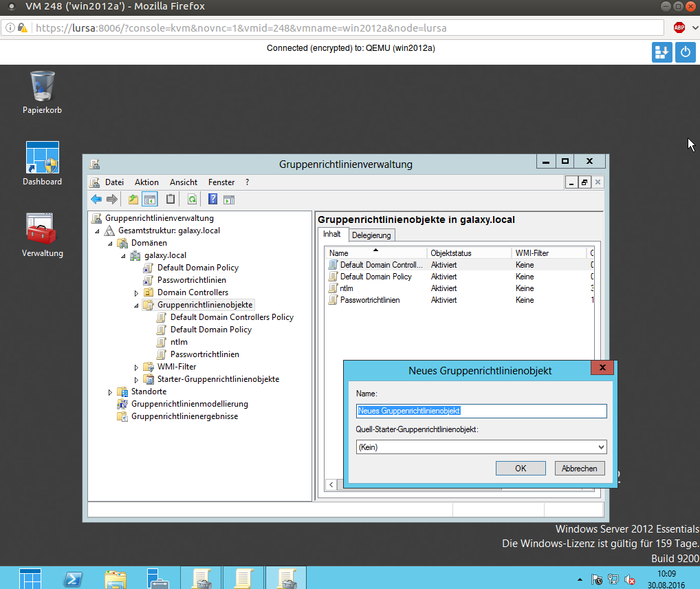700x589 pixels.
Task: Click the folder Up one level icon
Action: tap(133, 200)
